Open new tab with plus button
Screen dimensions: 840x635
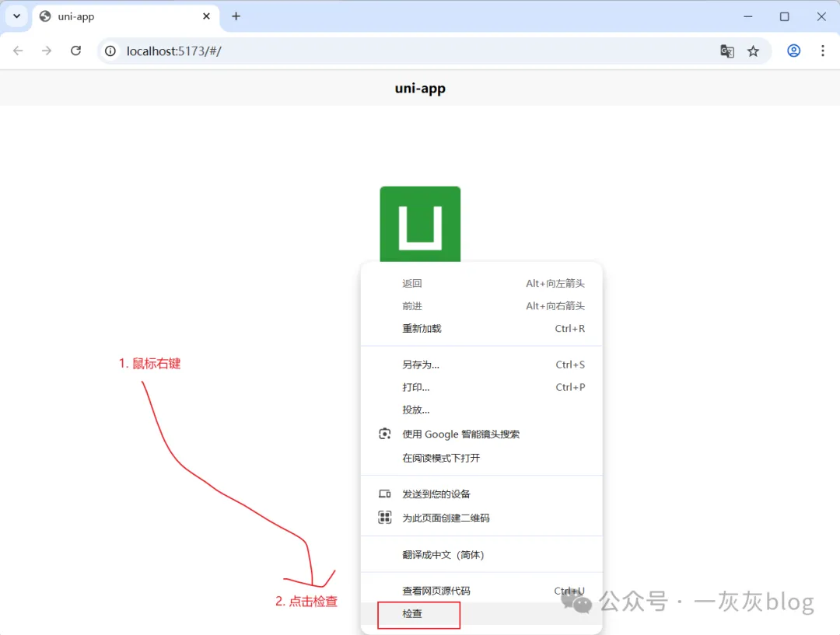coord(236,16)
